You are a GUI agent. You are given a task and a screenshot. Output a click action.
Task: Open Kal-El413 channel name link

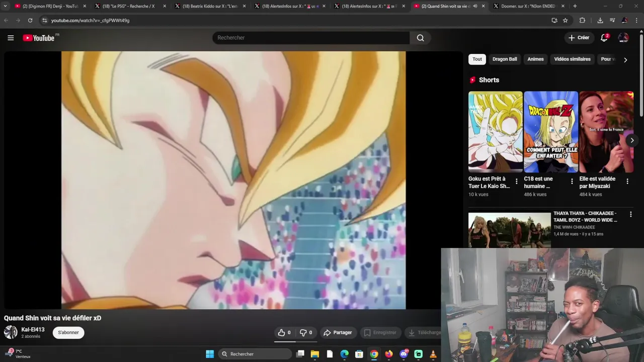click(x=33, y=330)
